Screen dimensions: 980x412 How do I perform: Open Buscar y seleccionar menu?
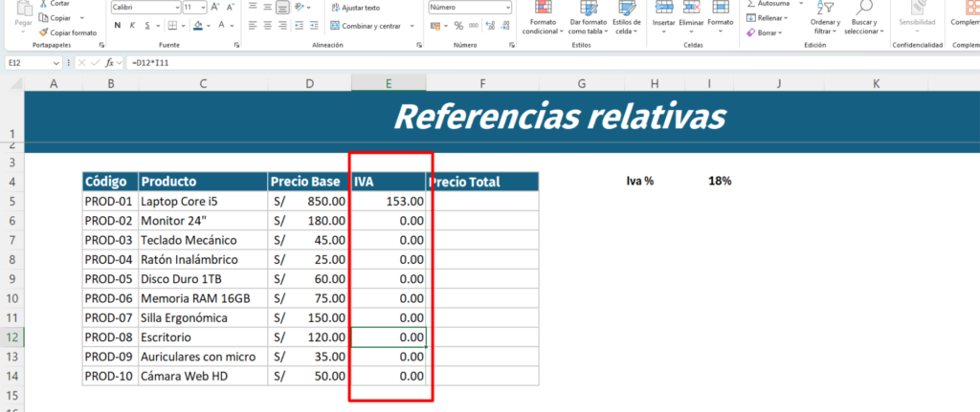click(x=864, y=19)
